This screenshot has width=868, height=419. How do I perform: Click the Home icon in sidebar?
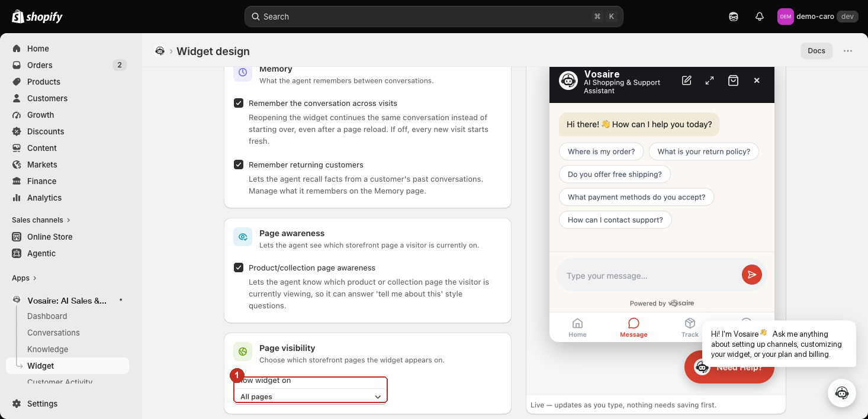pos(17,49)
